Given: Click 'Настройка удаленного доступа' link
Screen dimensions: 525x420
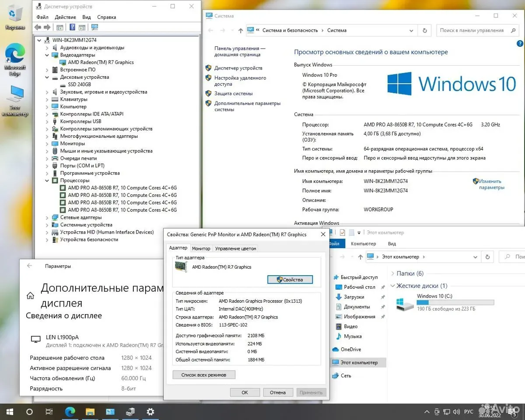Looking at the screenshot, I should [240, 81].
